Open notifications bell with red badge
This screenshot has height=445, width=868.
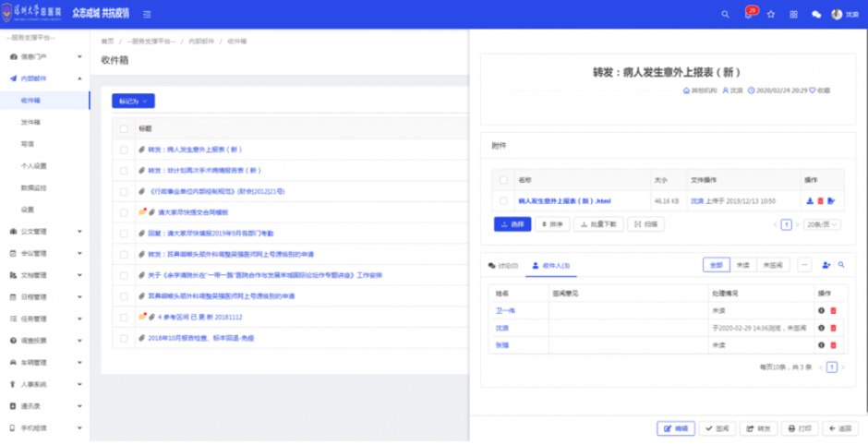(x=749, y=14)
